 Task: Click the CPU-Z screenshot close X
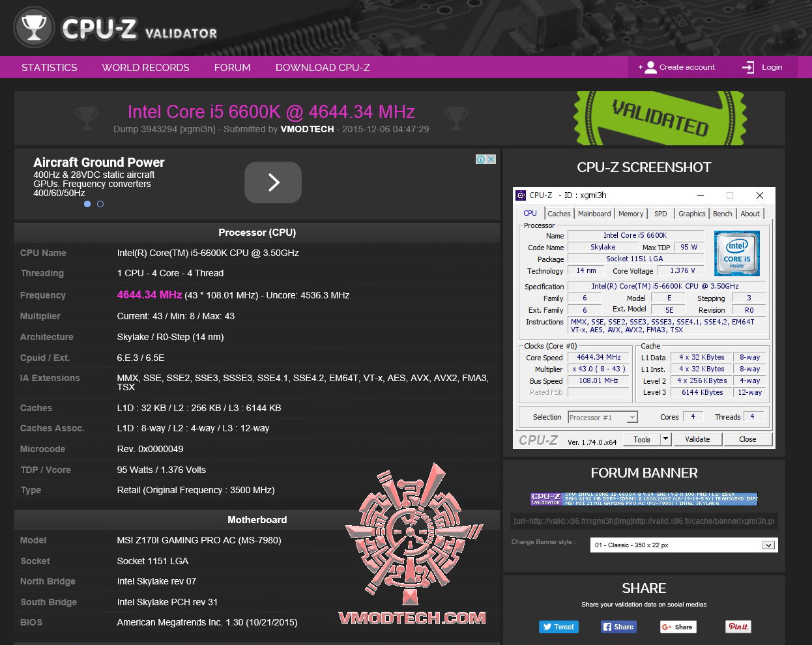(x=759, y=195)
